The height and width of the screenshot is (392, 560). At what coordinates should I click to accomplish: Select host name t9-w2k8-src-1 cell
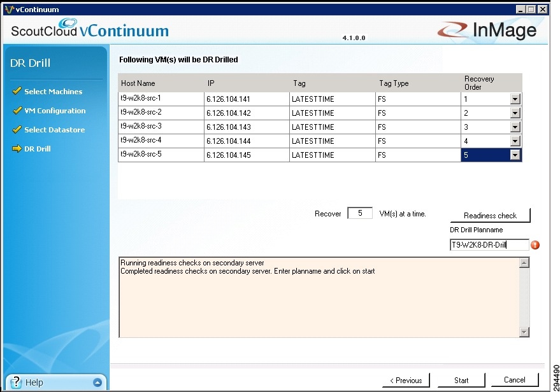(x=161, y=99)
